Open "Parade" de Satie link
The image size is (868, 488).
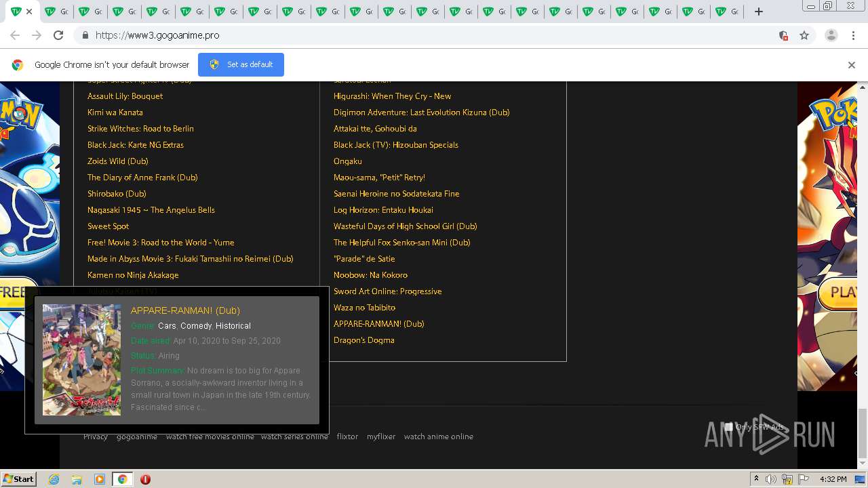point(364,259)
